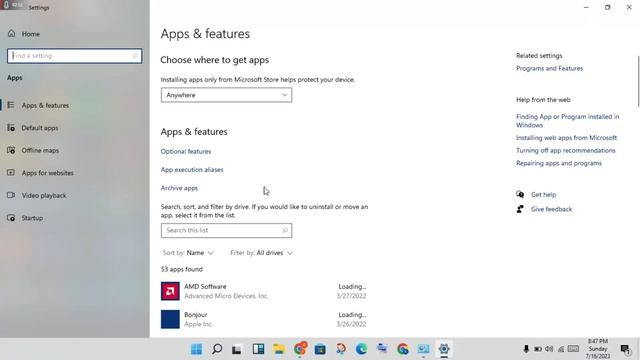Click the battery tray icon
640x360 pixels.
click(538, 349)
